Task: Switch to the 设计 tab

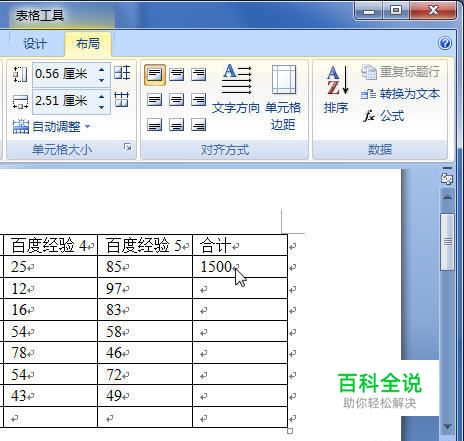Action: (x=35, y=44)
